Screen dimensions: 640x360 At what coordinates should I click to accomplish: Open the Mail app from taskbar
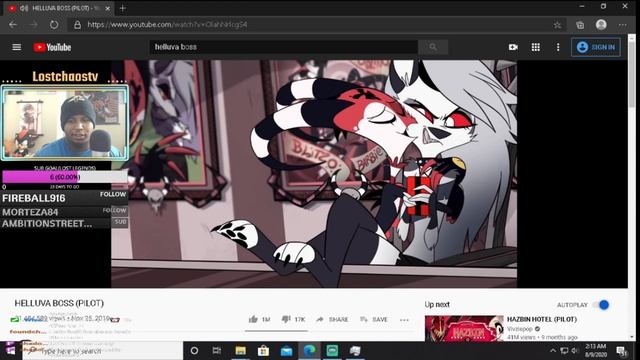pos(286,351)
